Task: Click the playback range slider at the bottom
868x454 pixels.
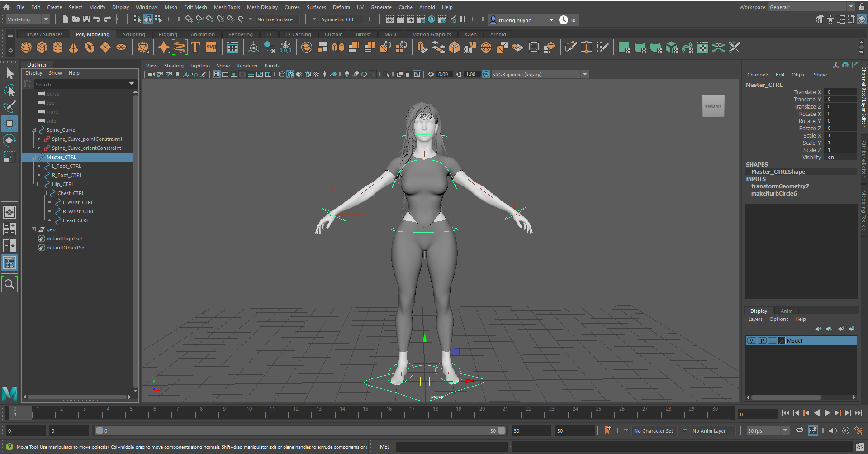Action: tap(299, 430)
